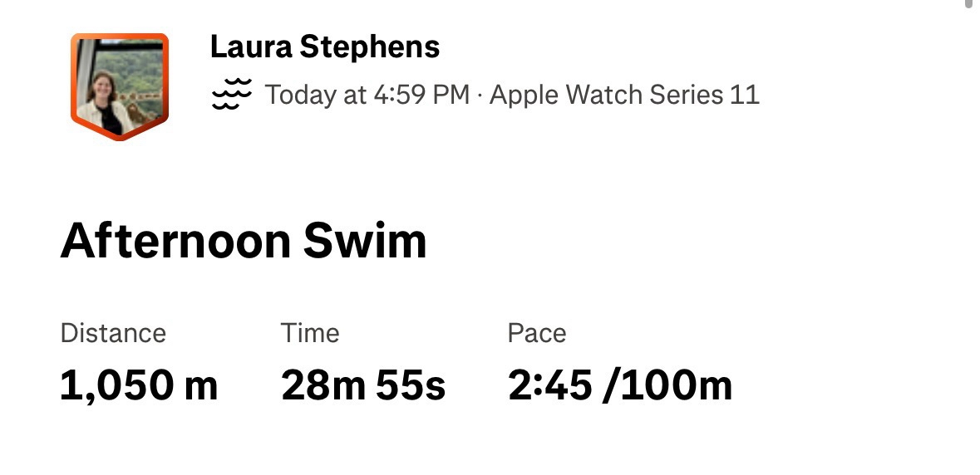Screen dimensions: 980x475
Task: Open Laura Stephens' profile picture
Action: 120,85
